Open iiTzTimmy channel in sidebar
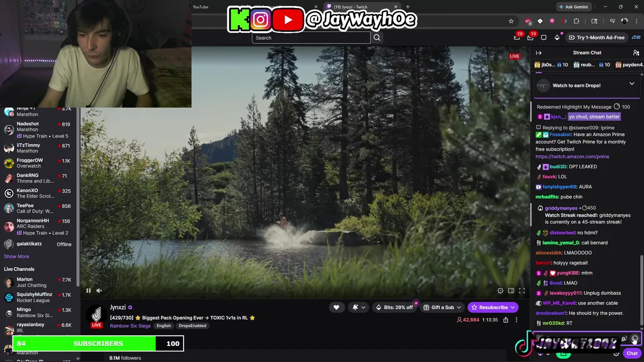Viewport: 644px width, 362px height. pyautogui.click(x=38, y=148)
